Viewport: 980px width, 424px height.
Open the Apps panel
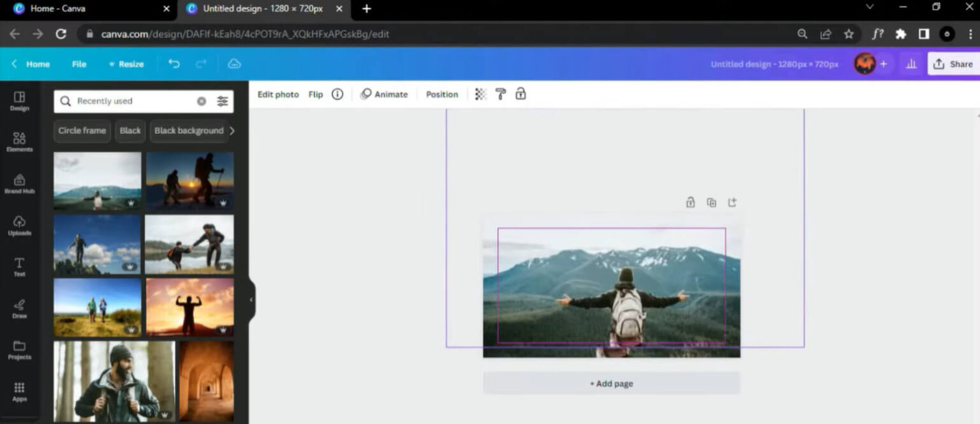(x=19, y=391)
